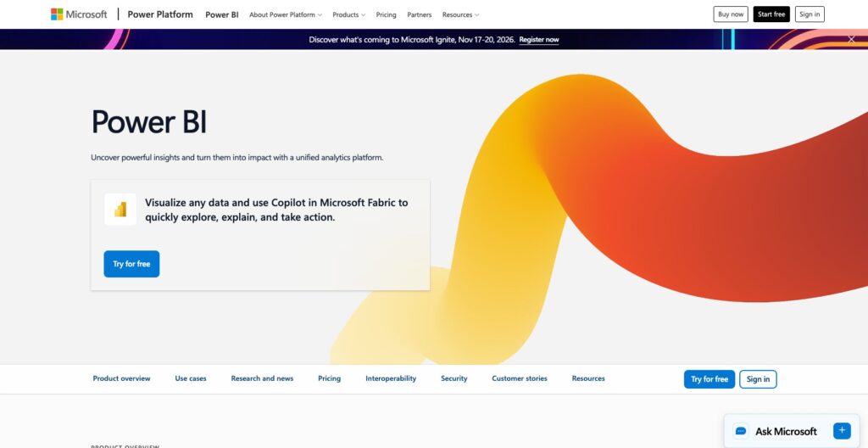
Task: Go to Use cases section tab
Action: click(191, 378)
